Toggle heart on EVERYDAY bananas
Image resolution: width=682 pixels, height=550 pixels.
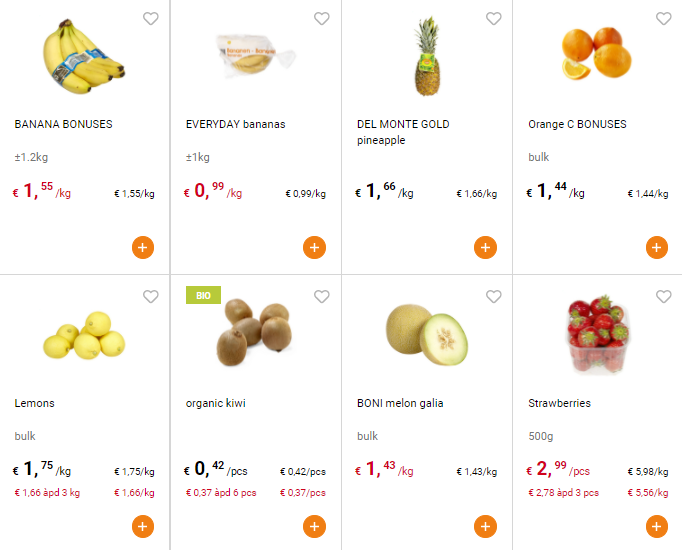pos(322,19)
